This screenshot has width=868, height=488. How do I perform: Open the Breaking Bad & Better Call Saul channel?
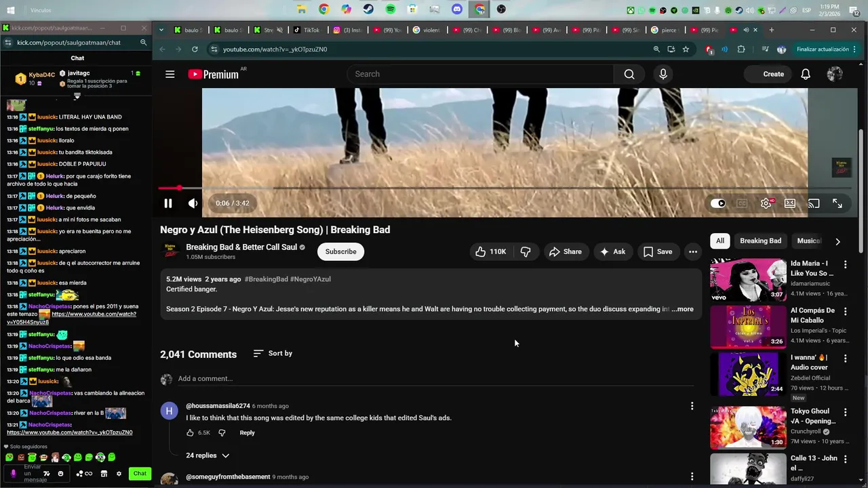241,247
